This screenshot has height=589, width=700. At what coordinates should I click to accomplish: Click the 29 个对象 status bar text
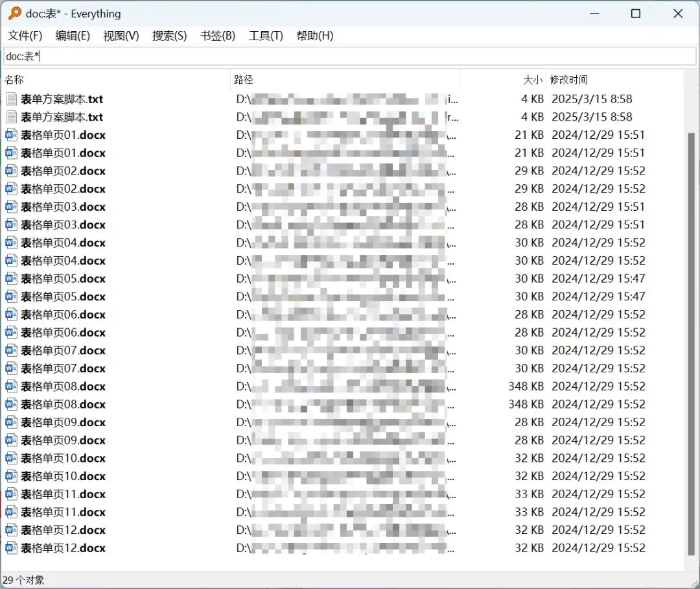tap(23, 580)
